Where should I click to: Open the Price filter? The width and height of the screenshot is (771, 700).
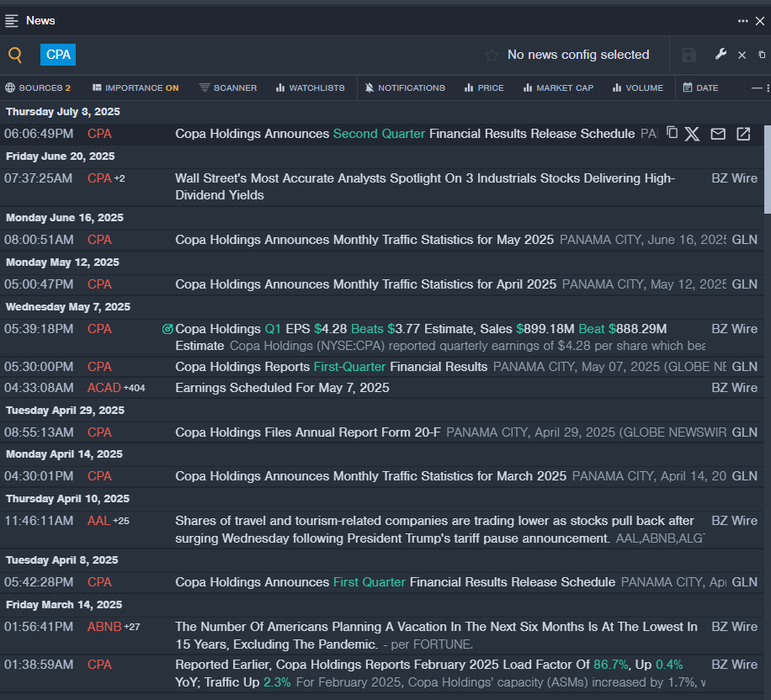(484, 88)
